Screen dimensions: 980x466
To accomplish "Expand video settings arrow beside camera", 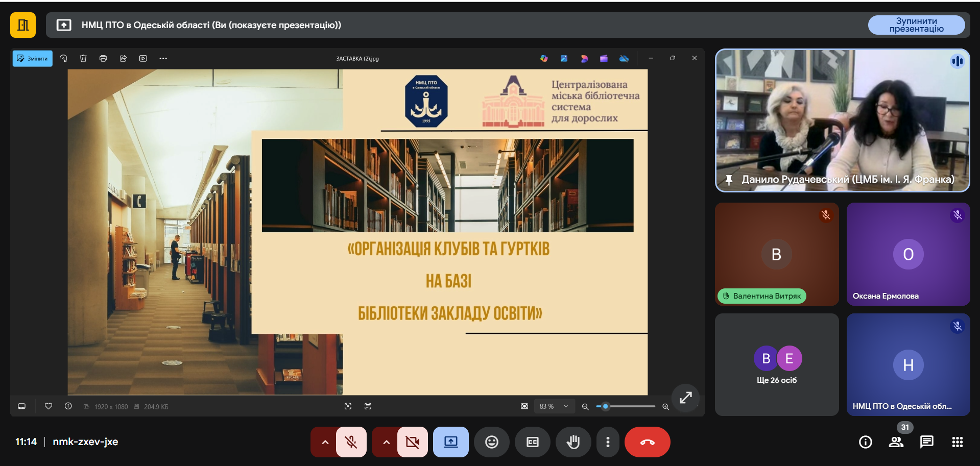I will (x=386, y=442).
